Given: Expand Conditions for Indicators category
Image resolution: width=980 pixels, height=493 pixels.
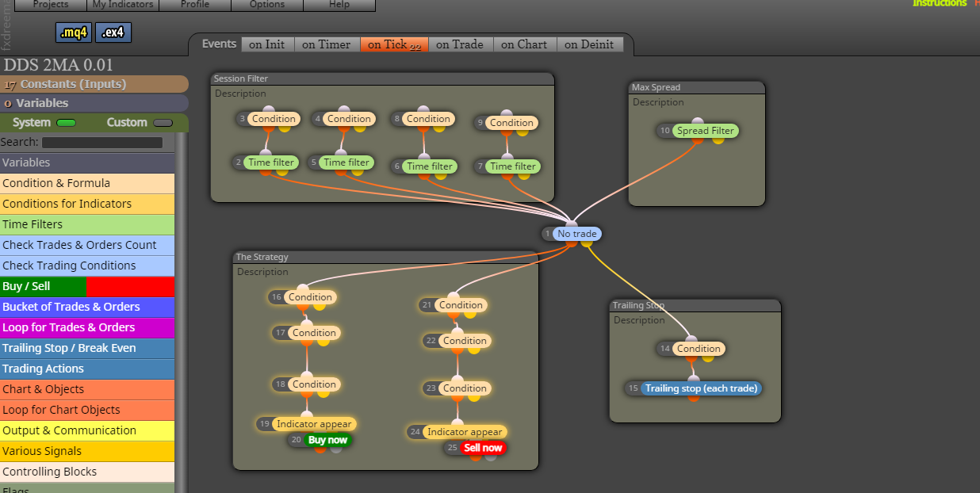Looking at the screenshot, I should click(87, 204).
